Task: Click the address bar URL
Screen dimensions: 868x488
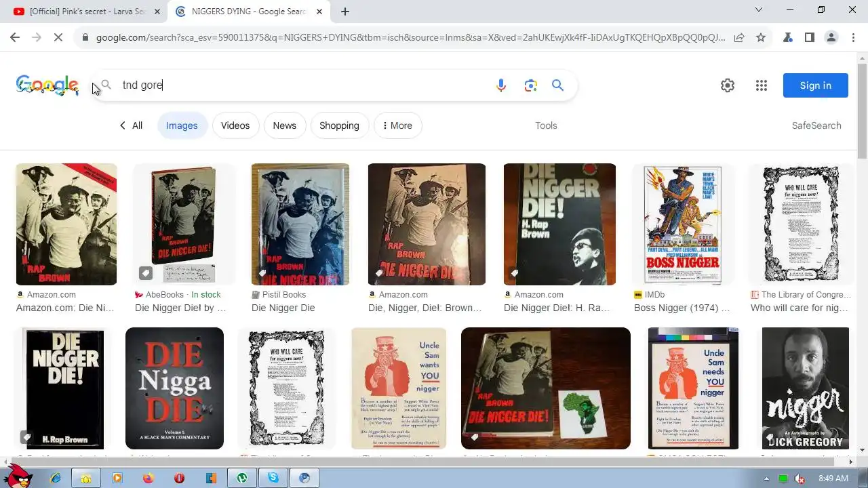Action: (x=410, y=37)
